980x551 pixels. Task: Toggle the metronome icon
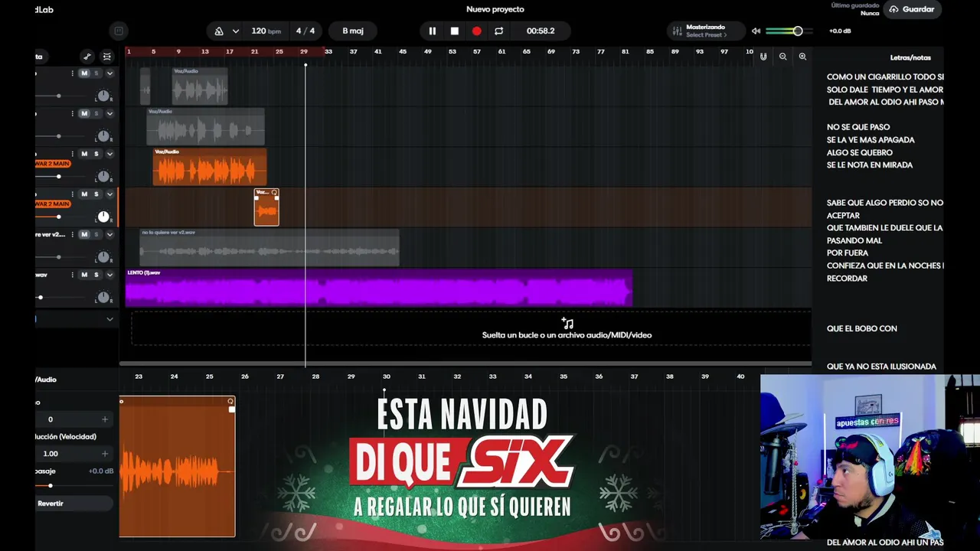tap(219, 31)
